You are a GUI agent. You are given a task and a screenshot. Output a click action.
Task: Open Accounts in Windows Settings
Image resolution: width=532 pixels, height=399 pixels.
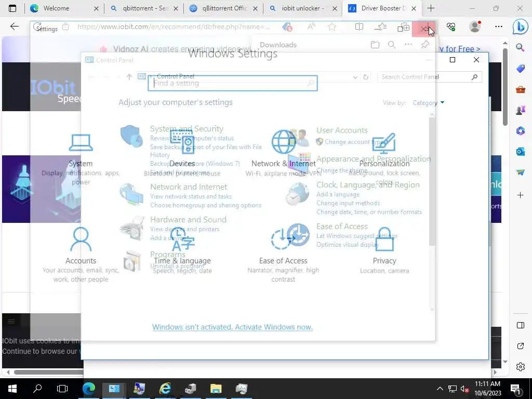pyautogui.click(x=81, y=255)
